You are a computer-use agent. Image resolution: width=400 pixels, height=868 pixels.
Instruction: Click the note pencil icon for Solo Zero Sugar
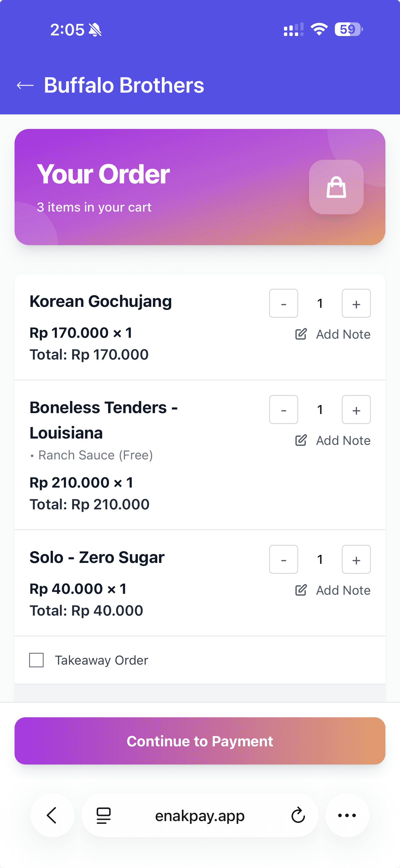click(301, 590)
